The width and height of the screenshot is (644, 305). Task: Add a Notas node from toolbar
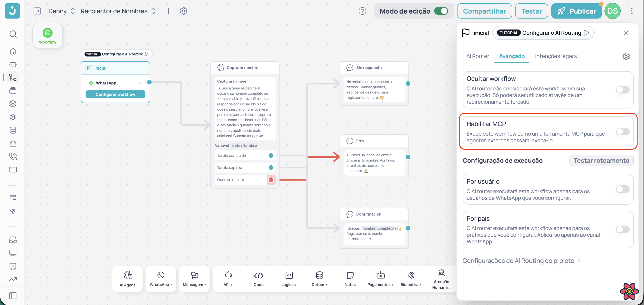coord(350,279)
